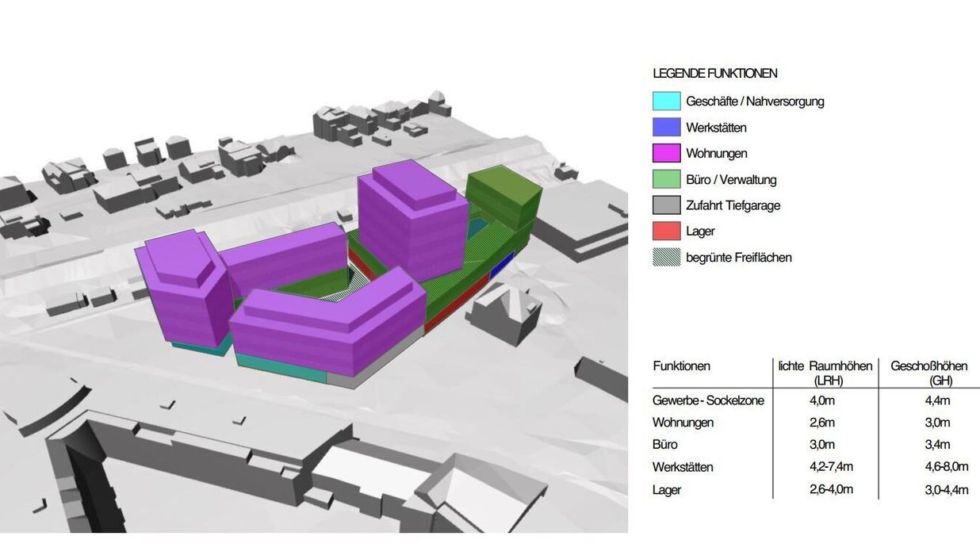Select the 'begrünte Freiflächen' legend text
This screenshot has height=555, width=980.
click(x=738, y=257)
